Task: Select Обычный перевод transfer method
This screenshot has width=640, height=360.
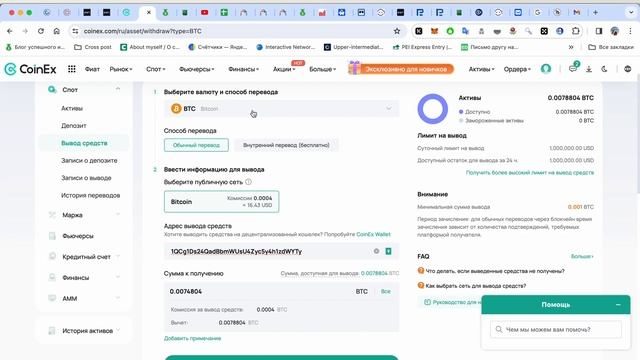Action: [x=196, y=145]
